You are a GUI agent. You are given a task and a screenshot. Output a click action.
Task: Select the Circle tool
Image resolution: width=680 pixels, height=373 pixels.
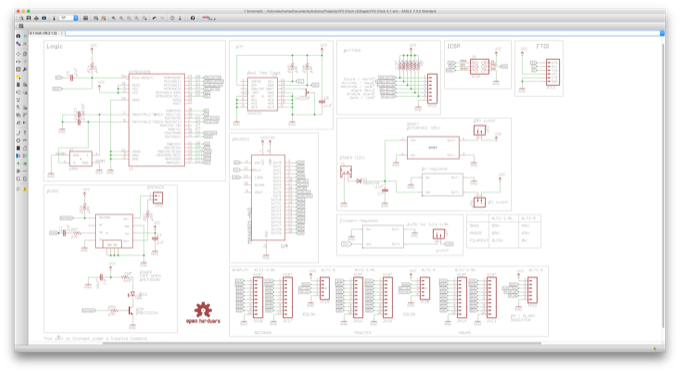pos(18,140)
